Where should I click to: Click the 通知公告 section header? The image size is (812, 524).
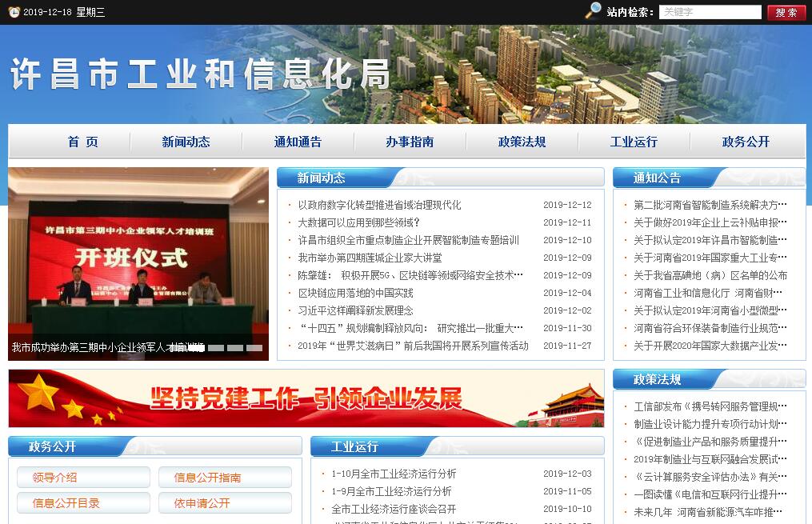(x=657, y=178)
